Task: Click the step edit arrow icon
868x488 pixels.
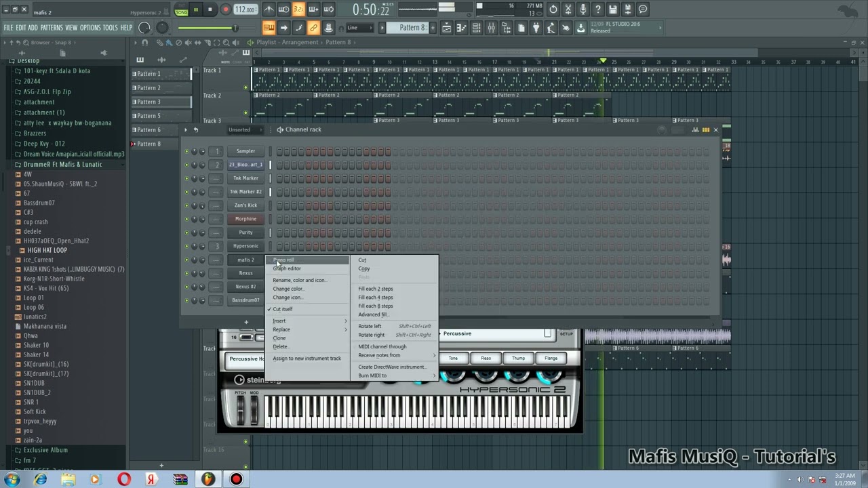Action: click(283, 28)
